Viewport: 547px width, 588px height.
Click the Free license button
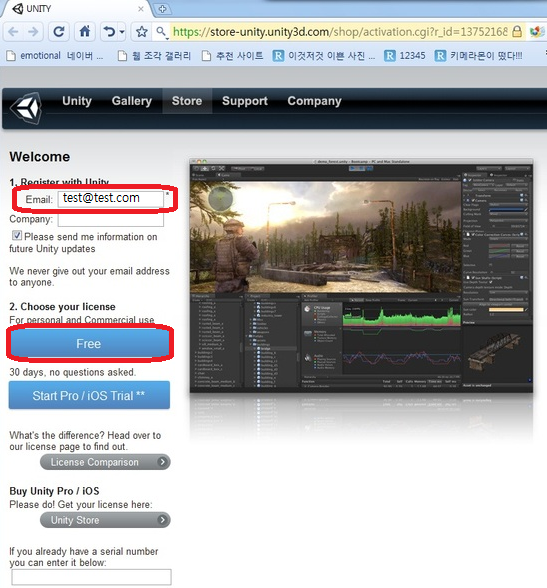[89, 344]
